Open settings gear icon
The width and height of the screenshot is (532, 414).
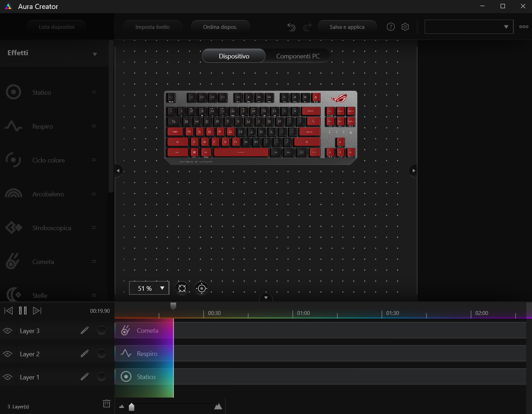coord(405,27)
